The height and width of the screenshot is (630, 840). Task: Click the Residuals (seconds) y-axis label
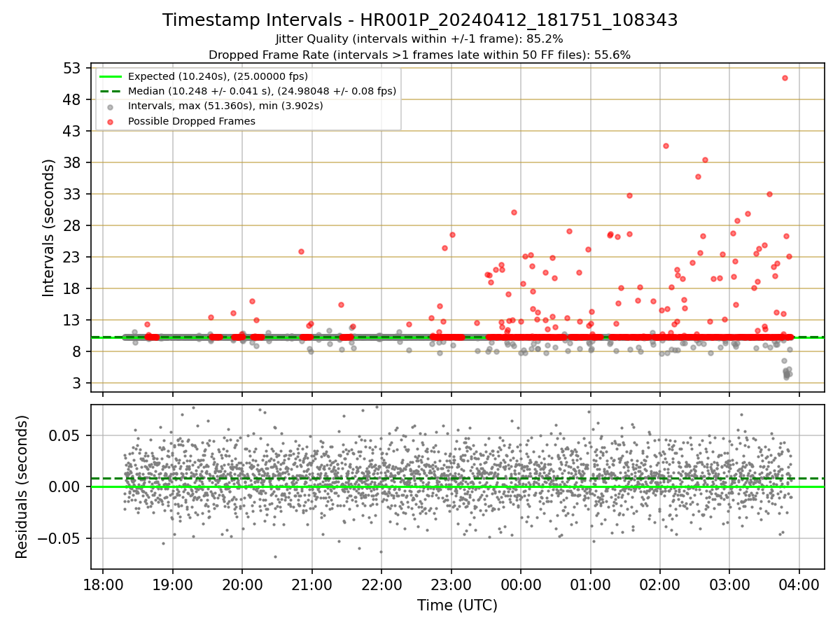pyautogui.click(x=22, y=486)
